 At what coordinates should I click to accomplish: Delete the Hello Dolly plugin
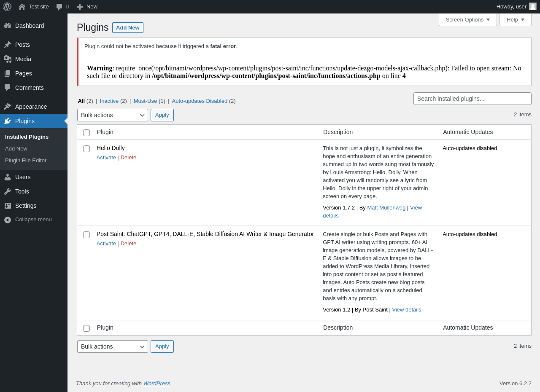tap(128, 158)
